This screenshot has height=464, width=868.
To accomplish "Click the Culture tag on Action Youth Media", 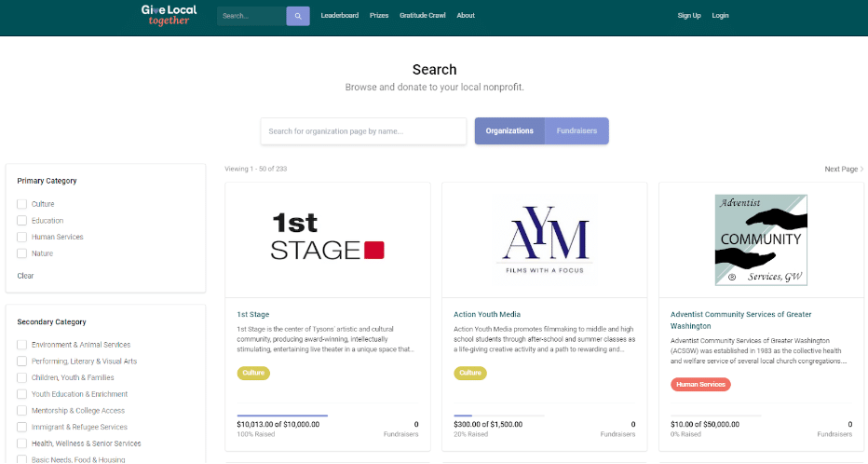I will coord(470,374).
